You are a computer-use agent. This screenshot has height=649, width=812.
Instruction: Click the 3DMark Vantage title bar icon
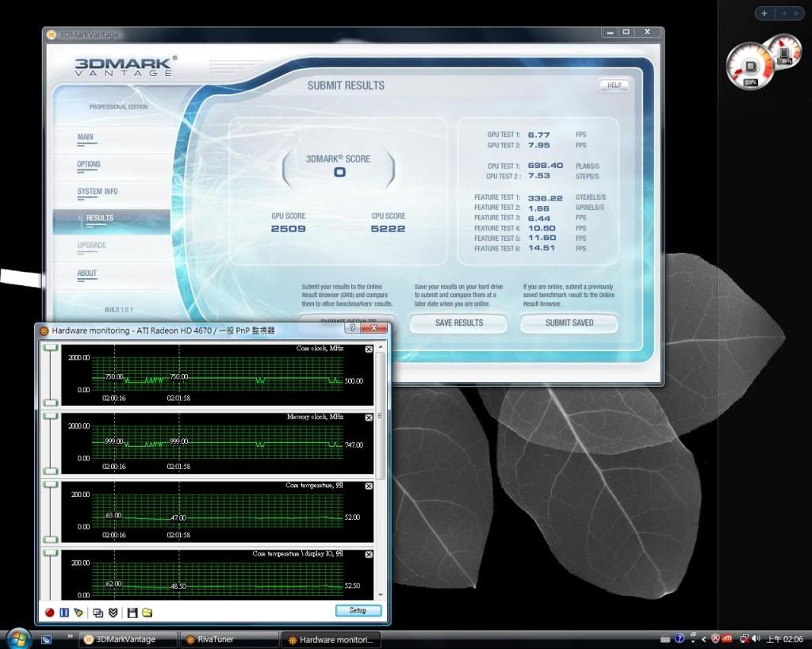click(51, 35)
